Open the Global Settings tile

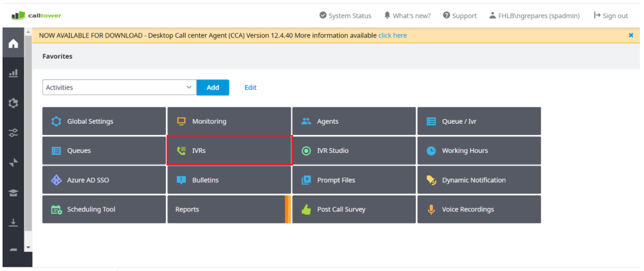coord(104,121)
